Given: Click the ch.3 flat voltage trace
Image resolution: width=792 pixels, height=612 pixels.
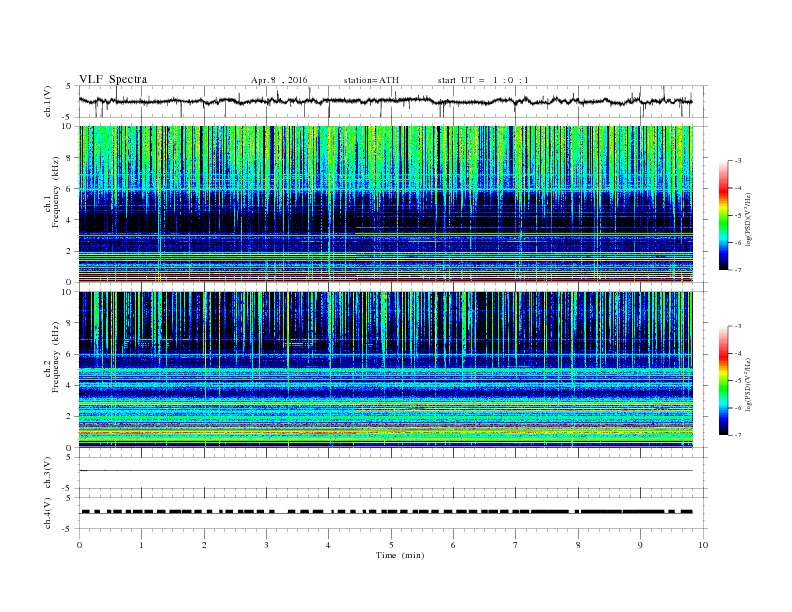Looking at the screenshot, I should pos(386,471).
